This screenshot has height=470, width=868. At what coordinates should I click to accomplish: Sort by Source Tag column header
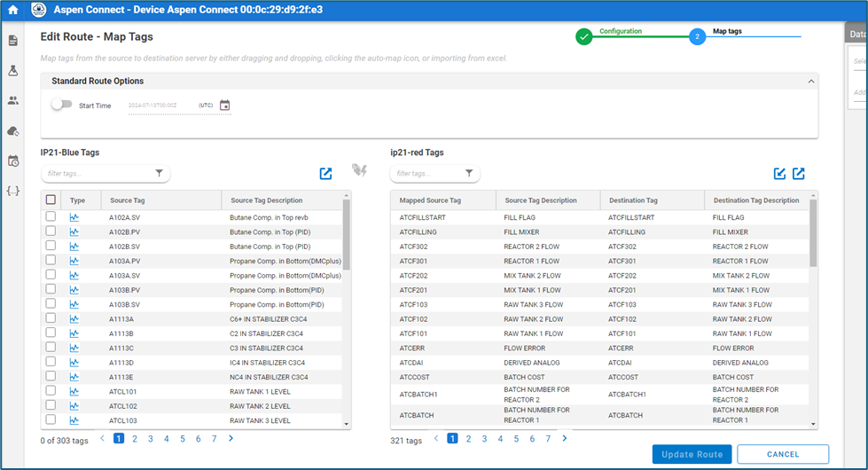point(128,200)
